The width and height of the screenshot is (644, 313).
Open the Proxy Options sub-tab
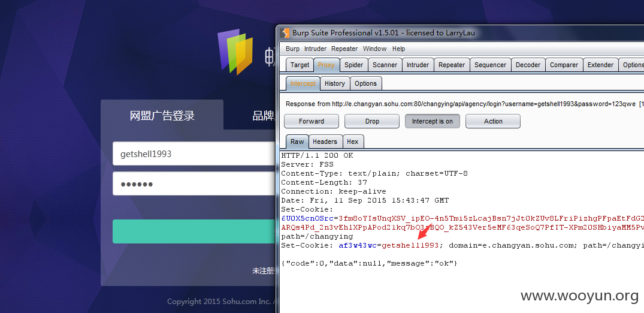365,83
